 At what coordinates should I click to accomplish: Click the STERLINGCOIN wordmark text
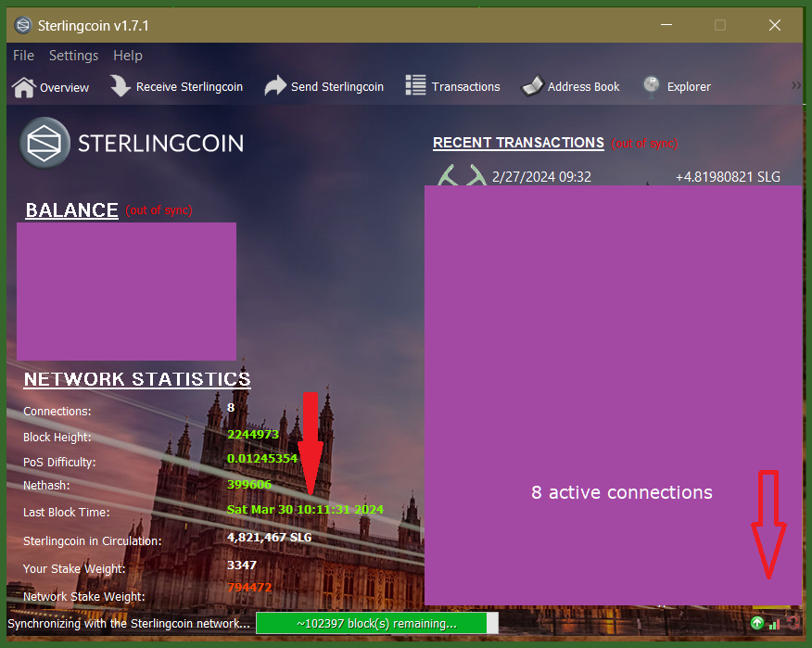click(160, 144)
